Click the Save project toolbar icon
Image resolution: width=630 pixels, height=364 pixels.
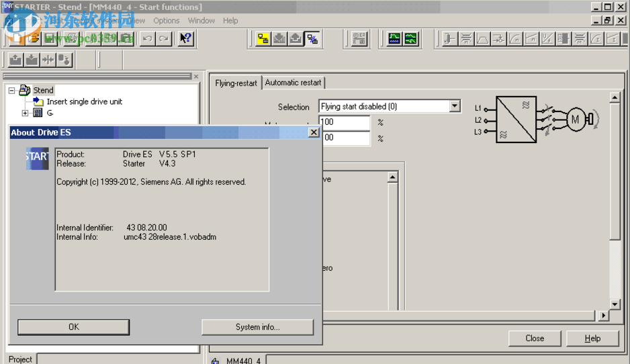50,38
